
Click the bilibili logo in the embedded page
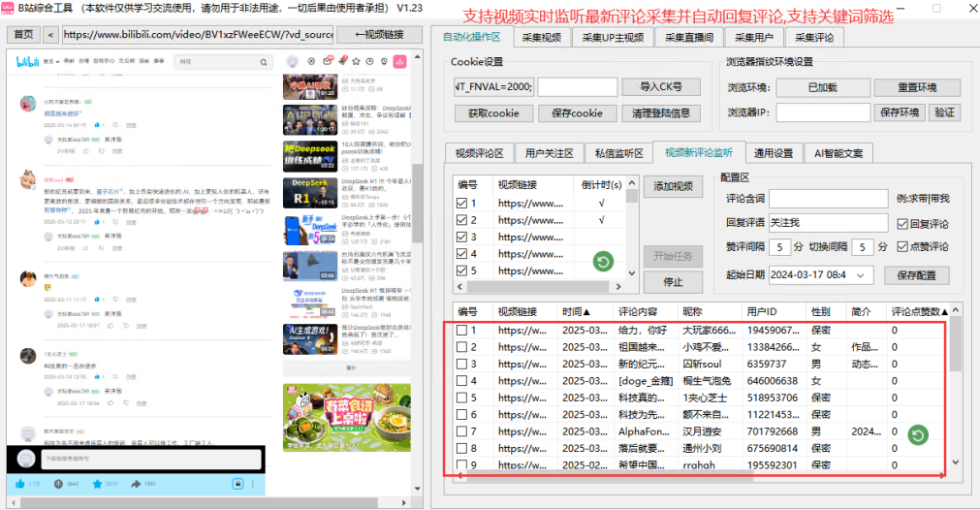click(27, 61)
